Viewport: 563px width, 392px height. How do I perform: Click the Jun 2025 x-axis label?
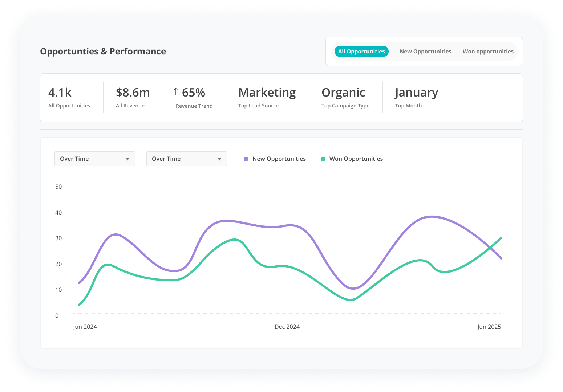[x=489, y=327]
